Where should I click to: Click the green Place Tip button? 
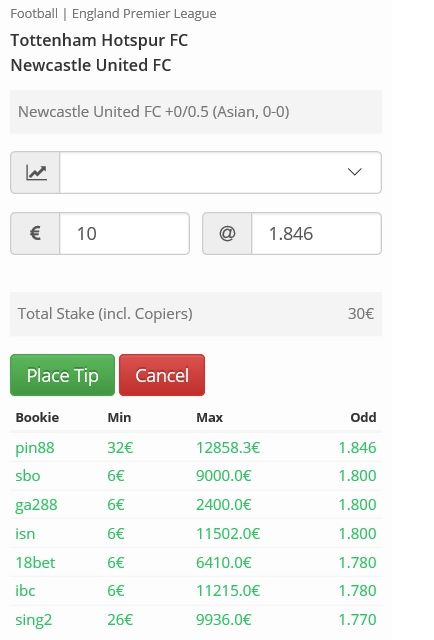pyautogui.click(x=62, y=375)
